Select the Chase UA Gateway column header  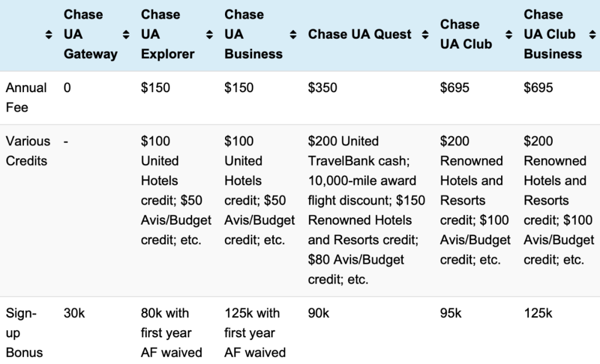(x=91, y=34)
